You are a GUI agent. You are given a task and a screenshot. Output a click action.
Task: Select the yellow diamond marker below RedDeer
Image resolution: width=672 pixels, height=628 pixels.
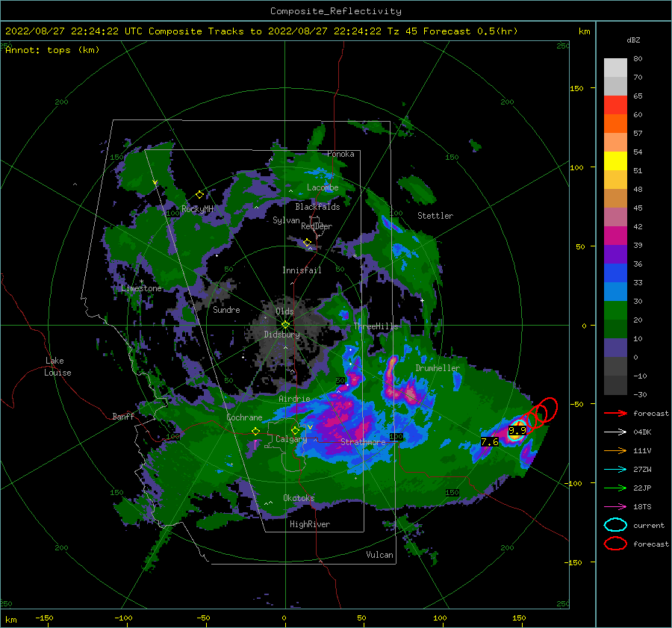click(x=307, y=243)
